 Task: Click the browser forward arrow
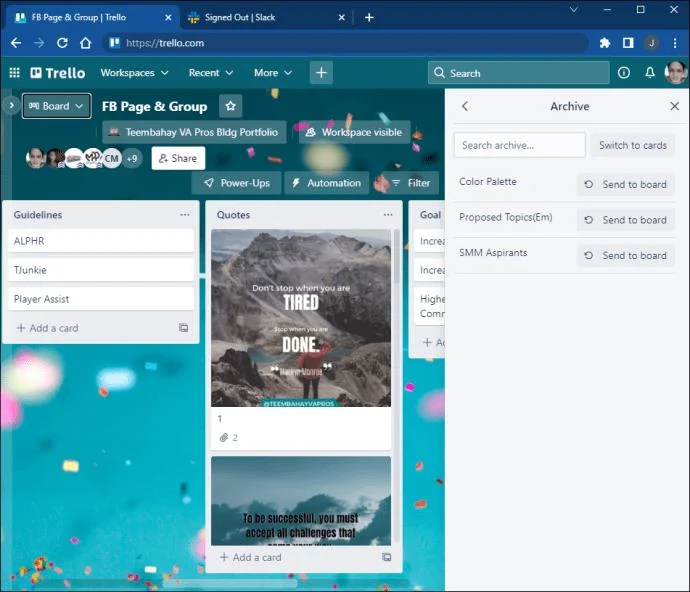(x=39, y=43)
